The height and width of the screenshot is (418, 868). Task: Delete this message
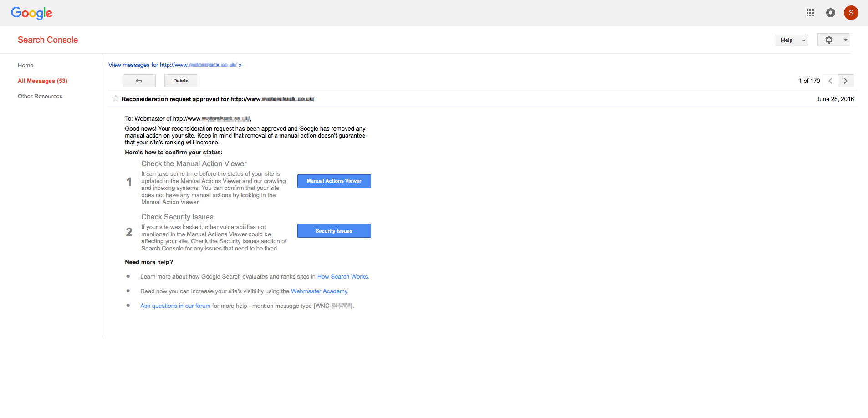[181, 81]
